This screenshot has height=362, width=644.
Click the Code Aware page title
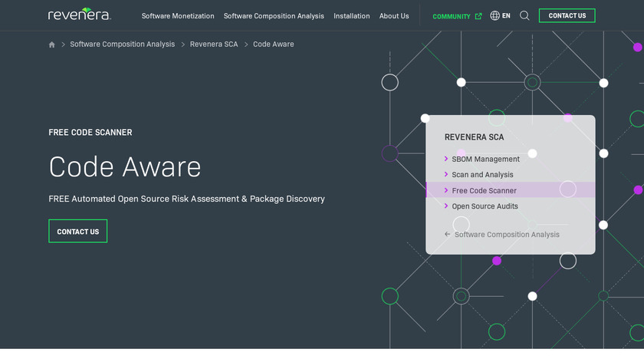click(x=125, y=167)
